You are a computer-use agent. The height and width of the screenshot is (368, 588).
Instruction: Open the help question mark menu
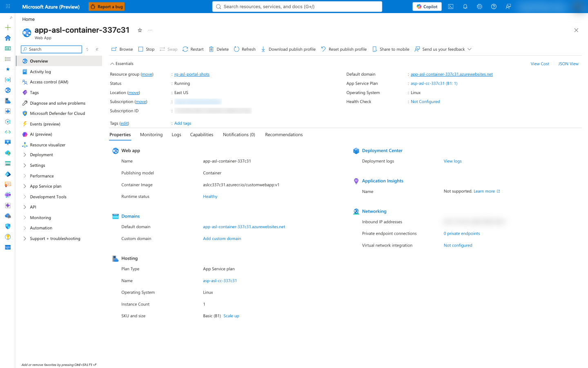pyautogui.click(x=494, y=7)
